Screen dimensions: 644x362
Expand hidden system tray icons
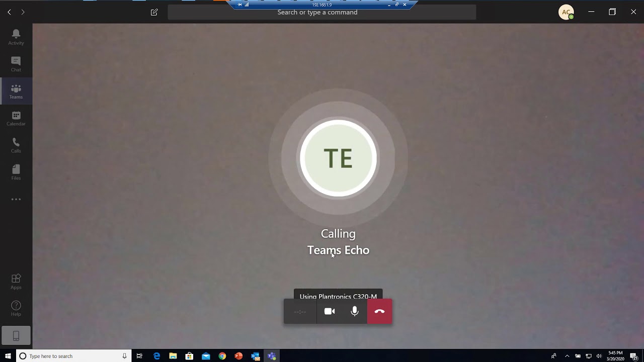[x=567, y=356]
